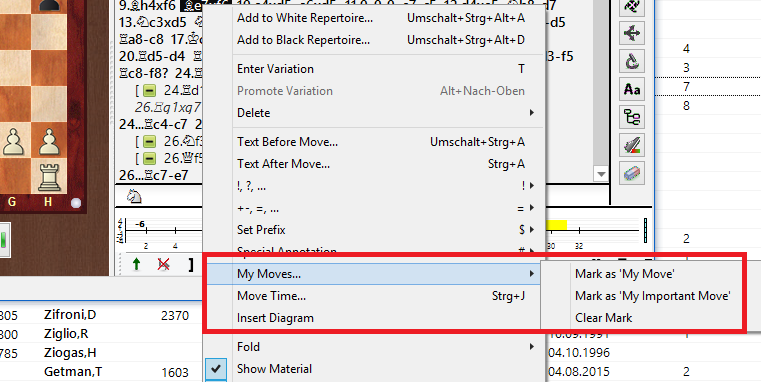Click the variation tree structure icon
The width and height of the screenshot is (761, 383).
click(631, 117)
